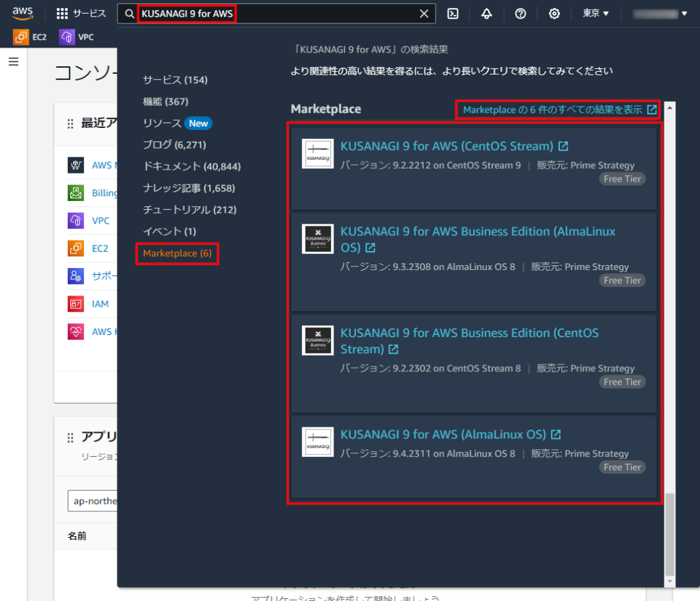
Task: Click the KUSANAGI 9 AlmaLinux OS product logo
Action: [317, 442]
